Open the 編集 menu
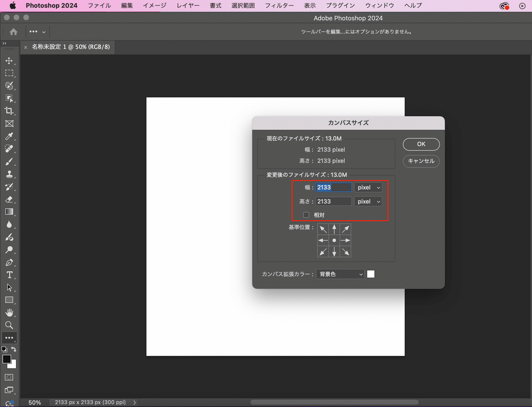The height and width of the screenshot is (407, 532). point(127,6)
